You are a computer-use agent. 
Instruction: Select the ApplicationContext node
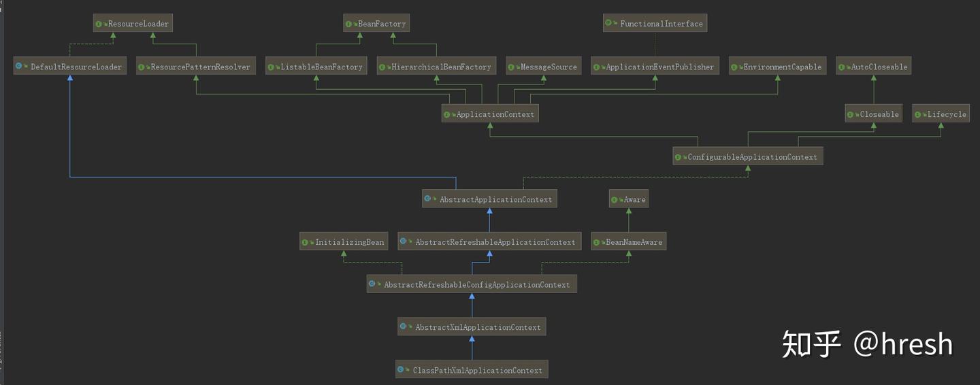(x=490, y=114)
